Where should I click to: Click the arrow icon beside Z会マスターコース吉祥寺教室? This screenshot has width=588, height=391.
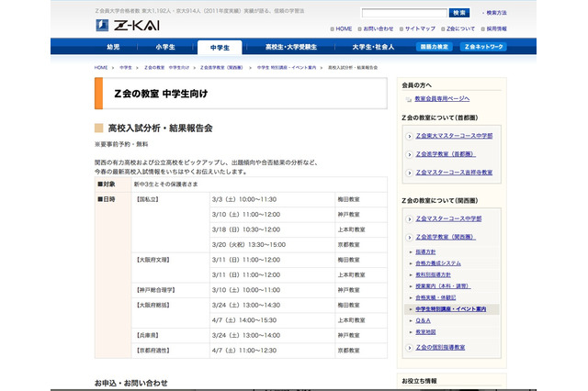click(x=410, y=173)
